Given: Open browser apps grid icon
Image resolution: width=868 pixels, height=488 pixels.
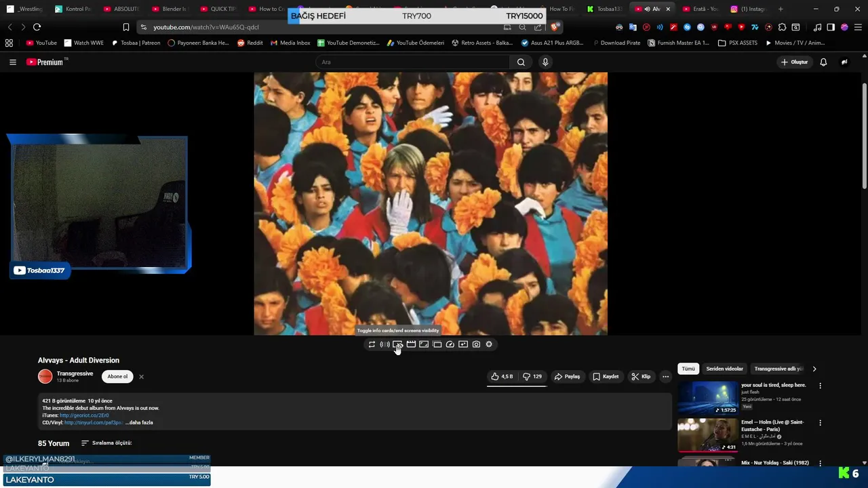Looking at the screenshot, I should point(9,43).
